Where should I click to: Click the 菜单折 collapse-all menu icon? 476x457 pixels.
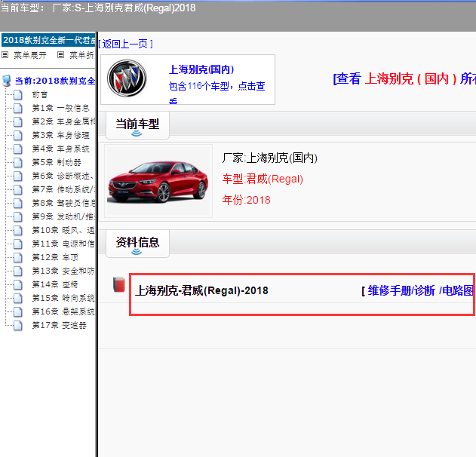click(60, 55)
